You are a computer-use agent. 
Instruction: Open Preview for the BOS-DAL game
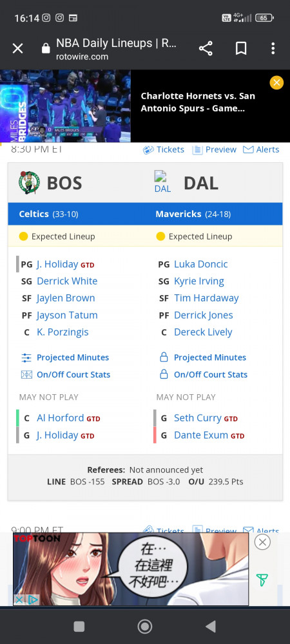(215, 149)
